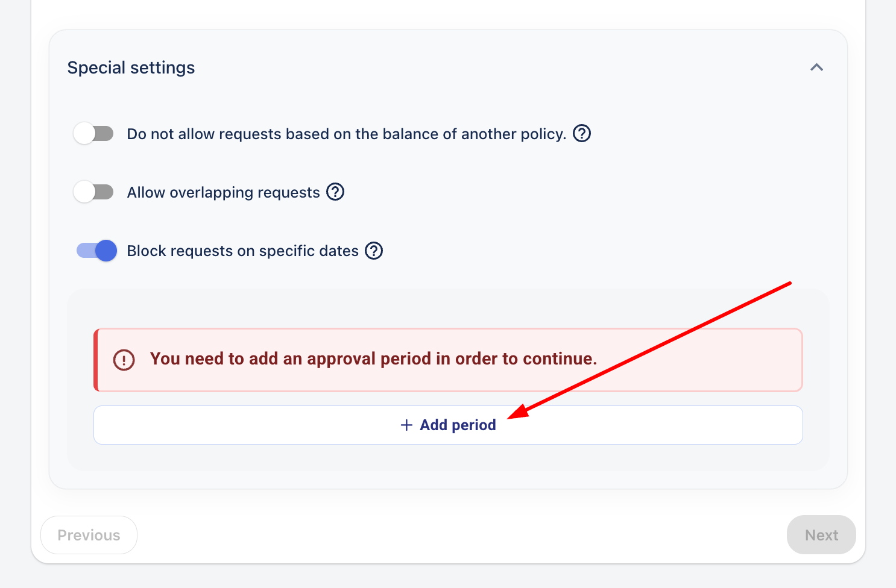
Task: Click the 'Allow overlapping requests' label text
Action: tap(223, 193)
